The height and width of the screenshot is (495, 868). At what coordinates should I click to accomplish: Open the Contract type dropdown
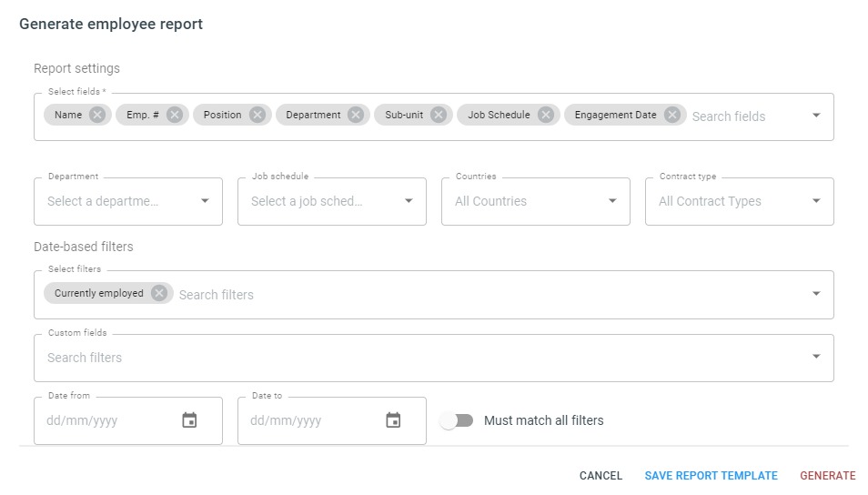[x=739, y=201]
